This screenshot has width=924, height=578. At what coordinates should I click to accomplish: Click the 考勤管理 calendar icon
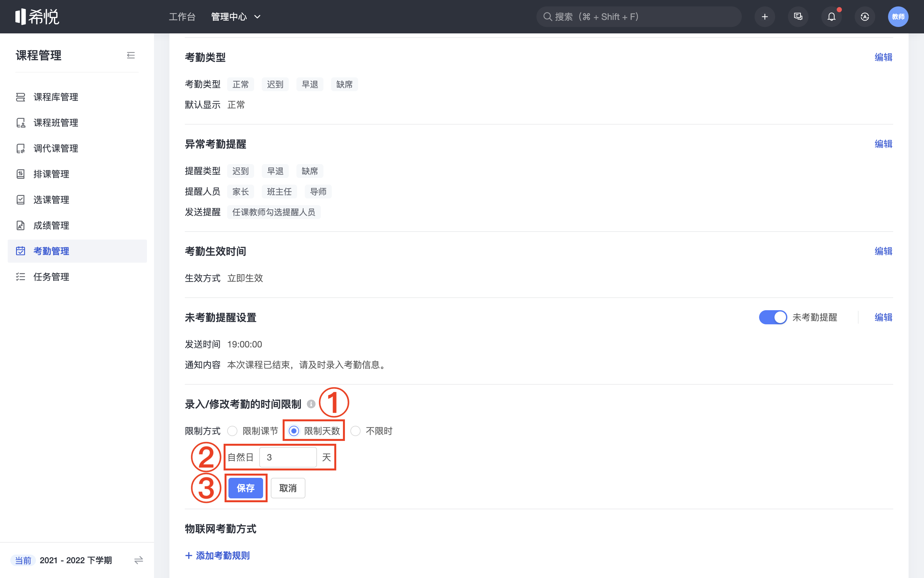click(x=21, y=251)
